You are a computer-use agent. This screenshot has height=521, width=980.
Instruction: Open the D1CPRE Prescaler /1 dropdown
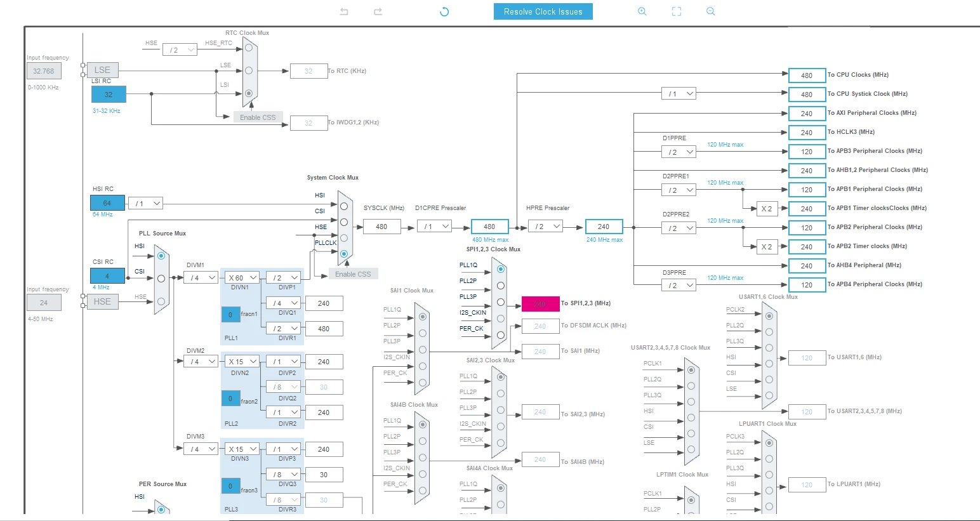[x=434, y=226]
